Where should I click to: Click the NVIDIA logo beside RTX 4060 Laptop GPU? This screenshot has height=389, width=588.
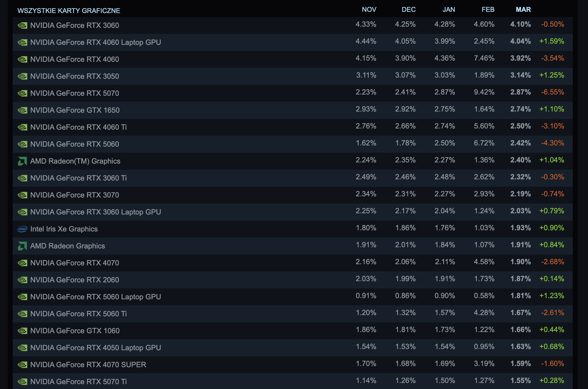[22, 42]
